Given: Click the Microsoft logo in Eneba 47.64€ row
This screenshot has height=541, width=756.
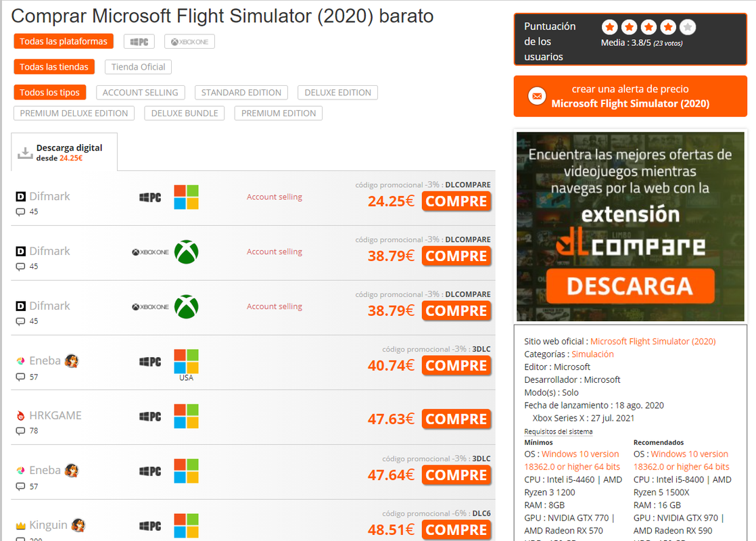Looking at the screenshot, I should coord(186,471).
